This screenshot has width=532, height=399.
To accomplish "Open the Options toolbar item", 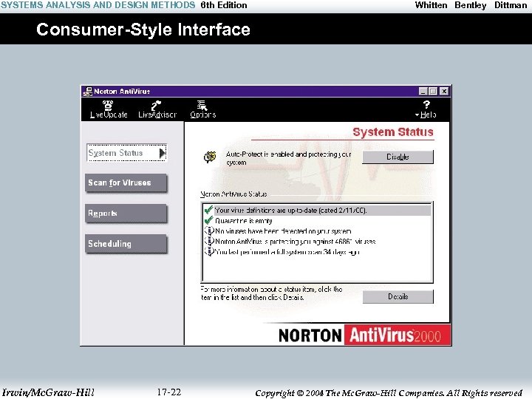I will tap(203, 109).
